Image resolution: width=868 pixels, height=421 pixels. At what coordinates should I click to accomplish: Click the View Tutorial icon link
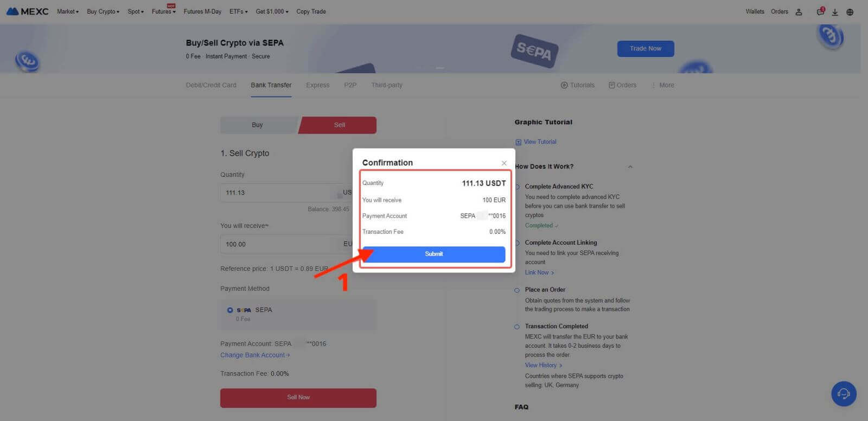[535, 142]
